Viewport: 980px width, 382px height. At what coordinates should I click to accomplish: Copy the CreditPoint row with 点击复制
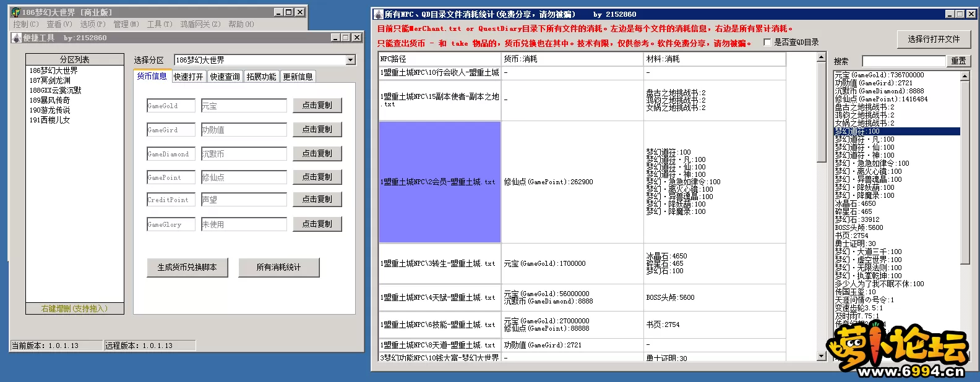(x=317, y=200)
